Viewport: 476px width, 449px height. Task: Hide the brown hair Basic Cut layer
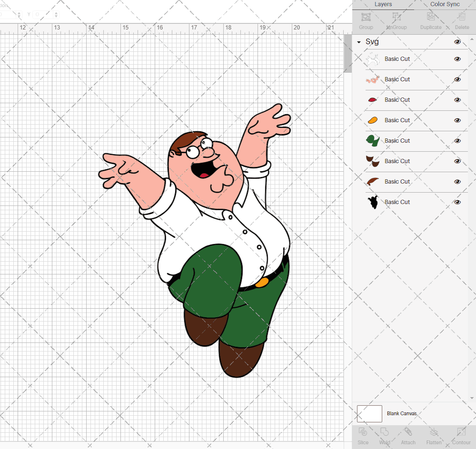457,182
